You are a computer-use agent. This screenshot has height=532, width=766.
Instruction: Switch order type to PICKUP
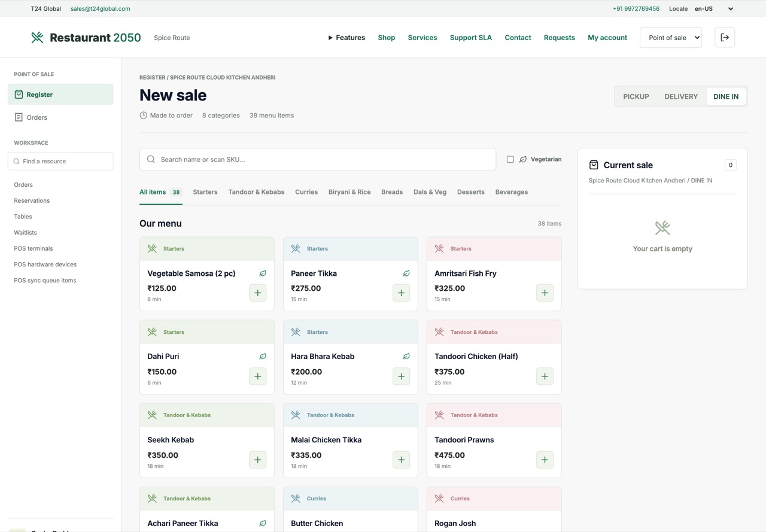(x=636, y=96)
